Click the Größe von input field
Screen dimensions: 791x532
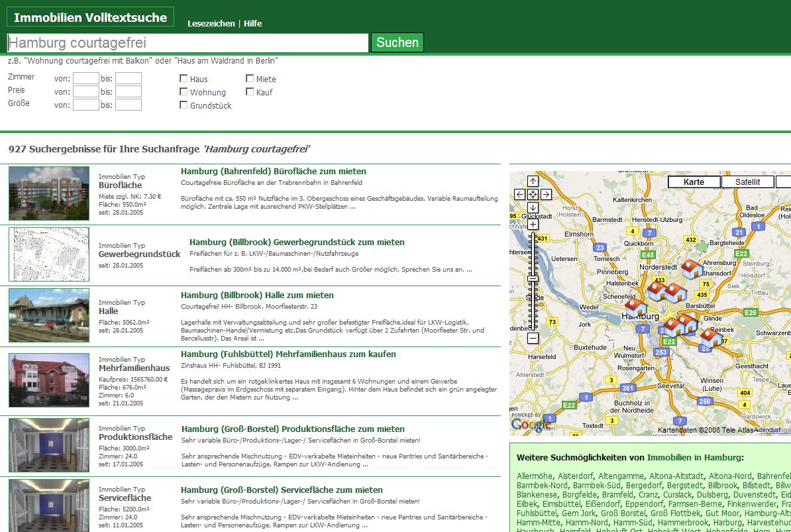85,105
